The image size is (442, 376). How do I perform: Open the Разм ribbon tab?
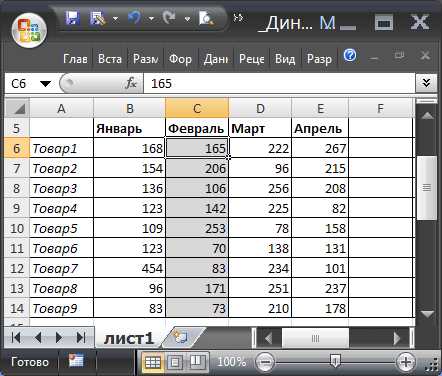pos(145,59)
